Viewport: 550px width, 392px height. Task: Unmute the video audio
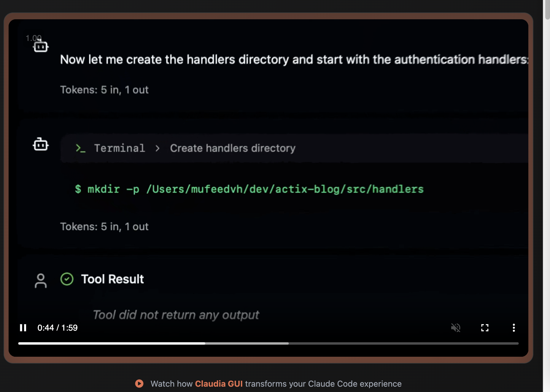point(456,328)
